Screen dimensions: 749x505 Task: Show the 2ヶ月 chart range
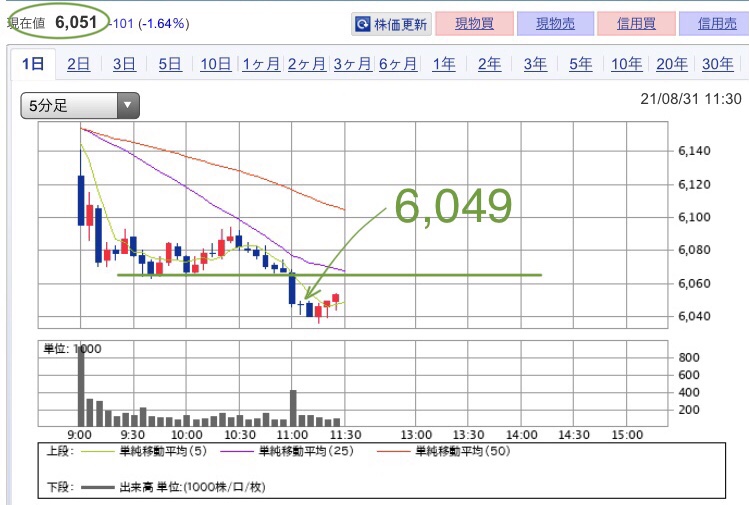point(307,64)
